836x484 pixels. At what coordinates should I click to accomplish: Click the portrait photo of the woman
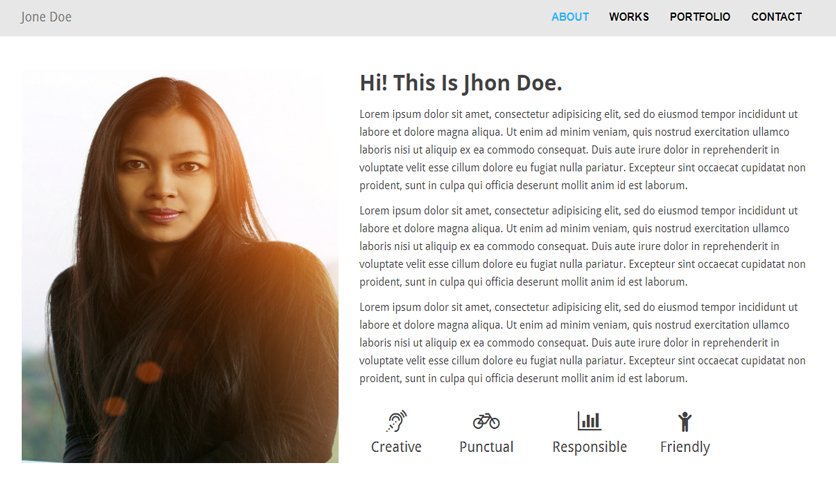click(180, 267)
